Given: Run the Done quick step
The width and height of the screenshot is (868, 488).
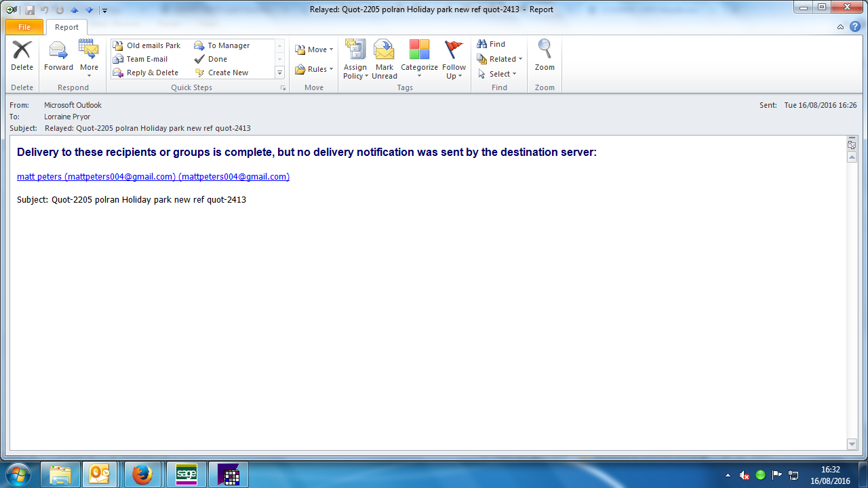Looking at the screenshot, I should pyautogui.click(x=217, y=59).
